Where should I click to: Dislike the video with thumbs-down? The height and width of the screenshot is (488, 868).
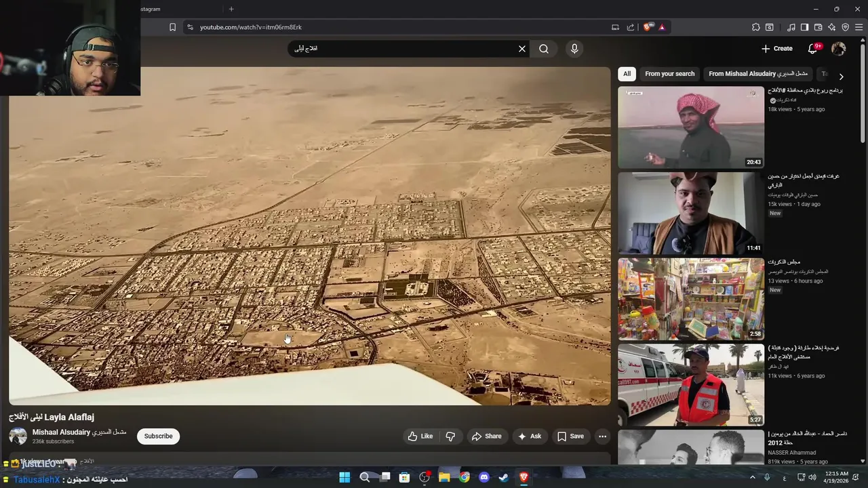point(450,436)
